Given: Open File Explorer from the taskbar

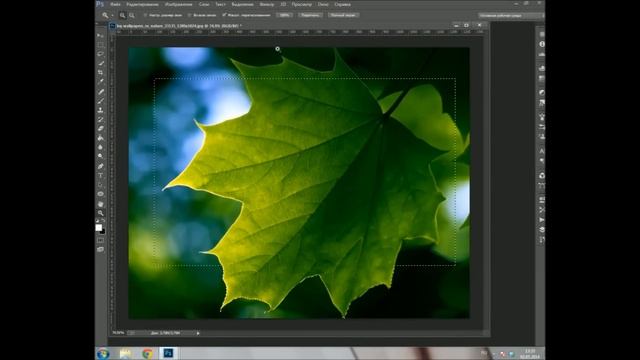Looking at the screenshot, I should pyautogui.click(x=125, y=353).
